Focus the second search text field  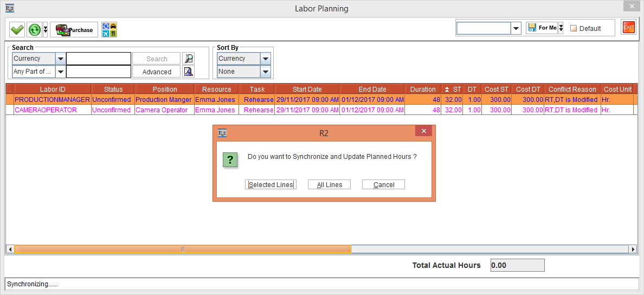(x=99, y=72)
